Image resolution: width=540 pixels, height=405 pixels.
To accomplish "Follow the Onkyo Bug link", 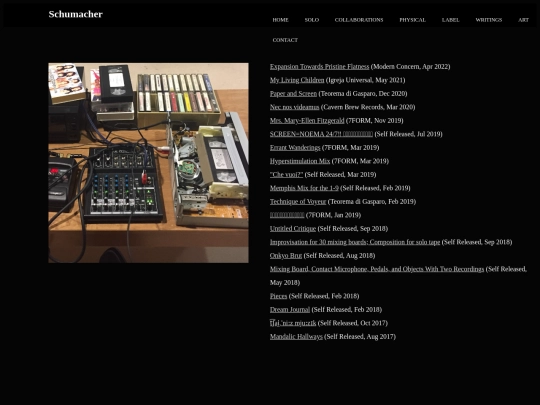I will coord(285,256).
